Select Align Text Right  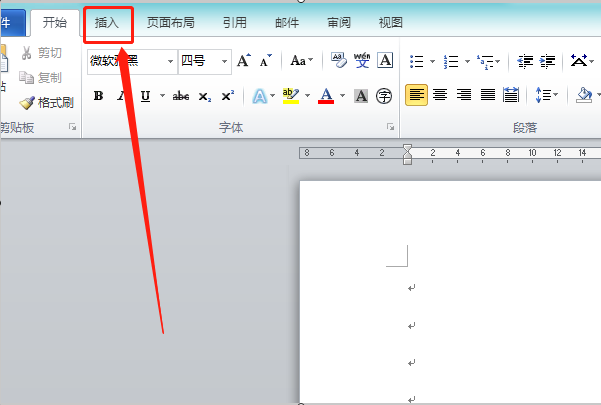point(464,95)
